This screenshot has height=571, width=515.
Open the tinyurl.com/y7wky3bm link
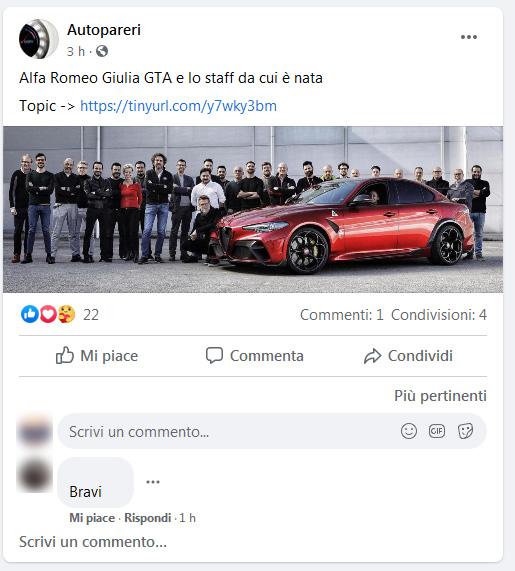tap(178, 106)
